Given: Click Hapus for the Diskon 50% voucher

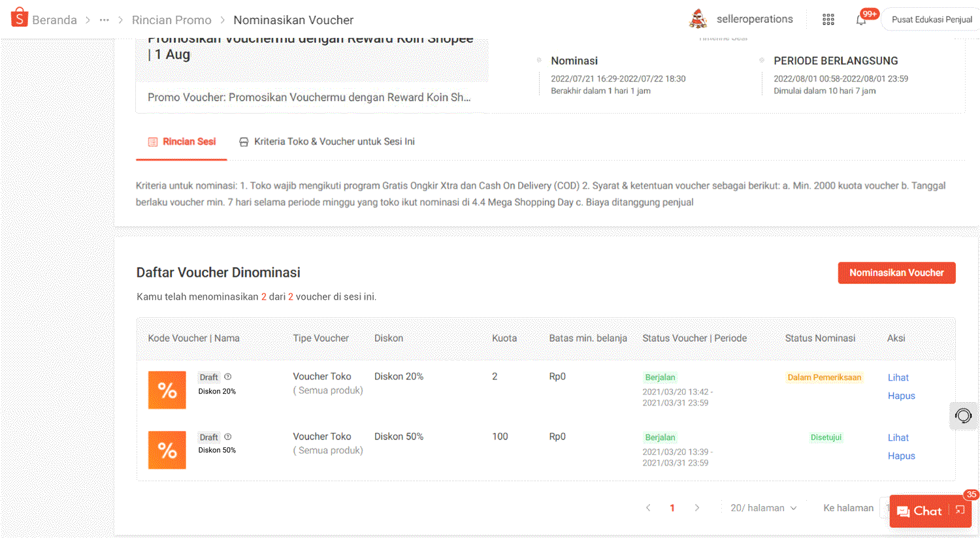Looking at the screenshot, I should pyautogui.click(x=901, y=456).
